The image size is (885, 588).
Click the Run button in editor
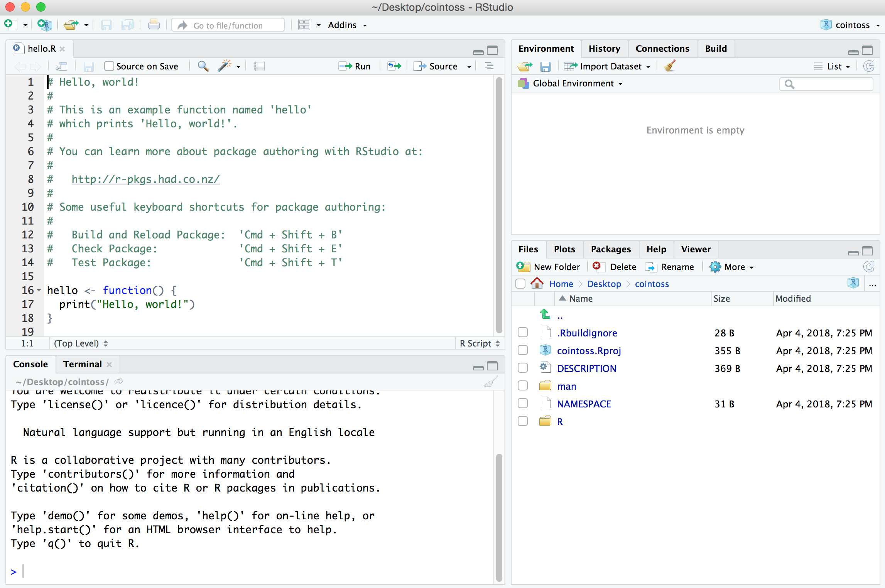pos(355,66)
